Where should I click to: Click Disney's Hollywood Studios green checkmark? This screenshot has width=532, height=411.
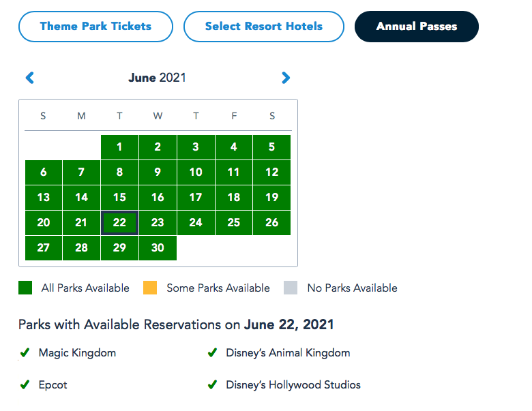point(213,385)
